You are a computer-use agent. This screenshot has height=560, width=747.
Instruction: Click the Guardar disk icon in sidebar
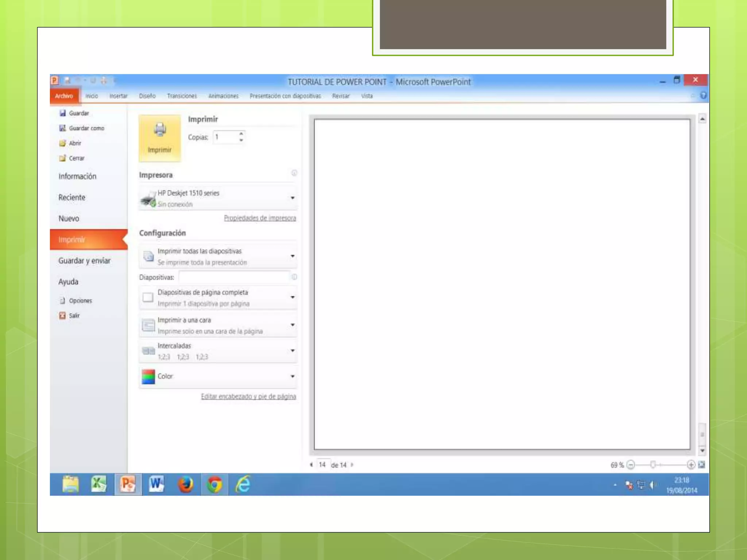(x=63, y=113)
